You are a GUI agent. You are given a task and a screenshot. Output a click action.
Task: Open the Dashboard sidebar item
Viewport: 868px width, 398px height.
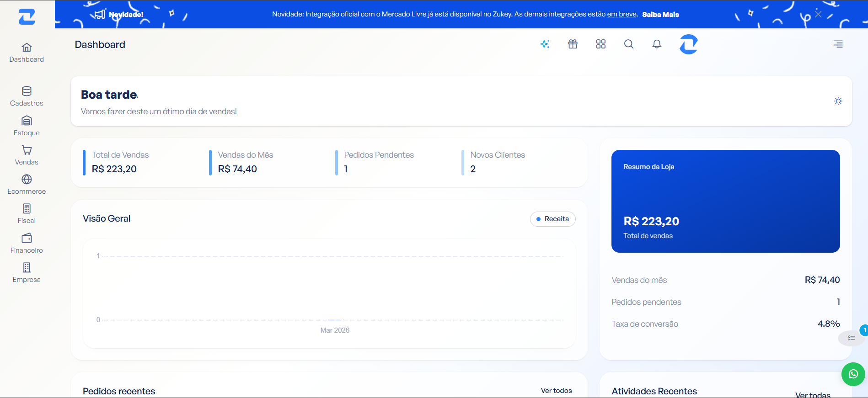click(27, 53)
